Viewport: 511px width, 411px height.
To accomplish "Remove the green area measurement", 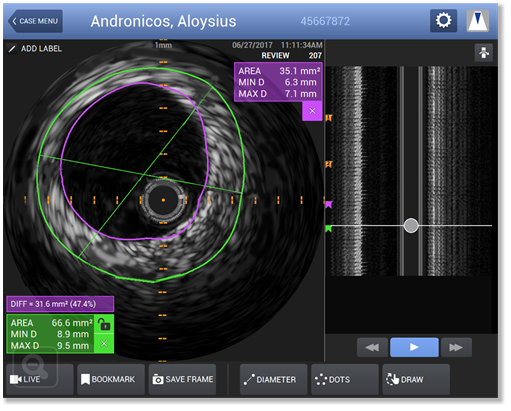I will (104, 343).
